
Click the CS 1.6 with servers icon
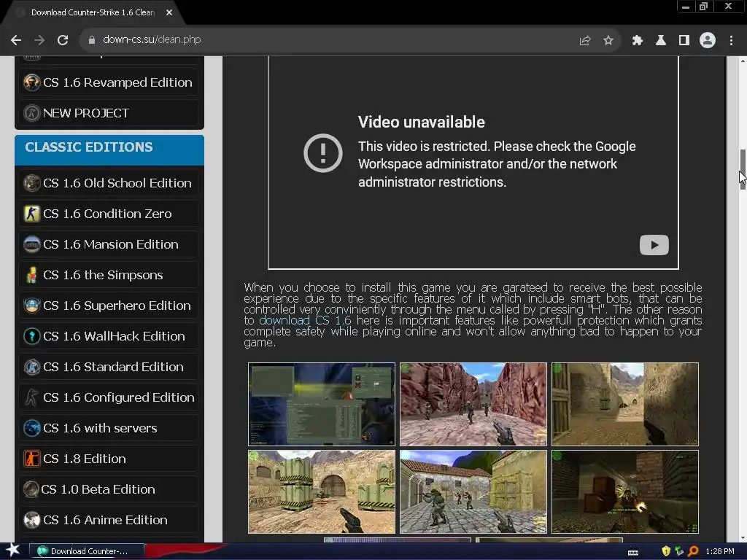click(31, 427)
